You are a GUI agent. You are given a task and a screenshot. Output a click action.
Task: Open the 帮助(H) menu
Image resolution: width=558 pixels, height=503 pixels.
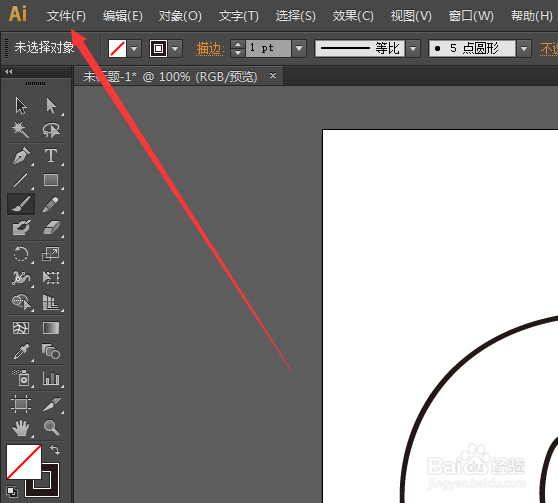531,16
